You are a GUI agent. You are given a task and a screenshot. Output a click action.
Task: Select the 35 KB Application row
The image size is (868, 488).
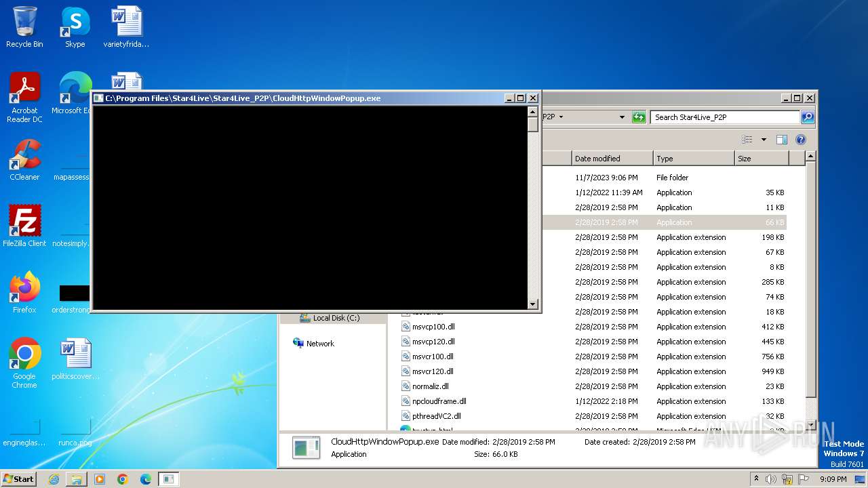[665, 192]
